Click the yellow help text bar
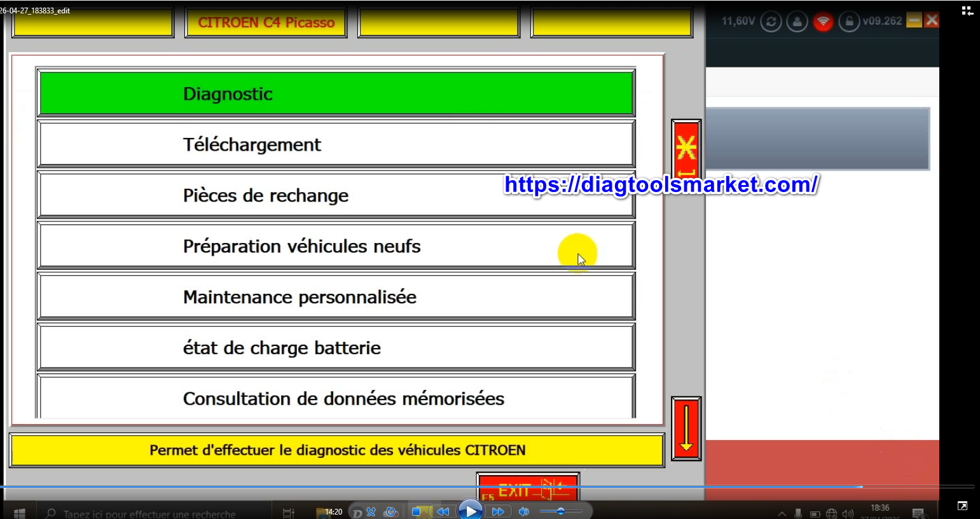 click(x=337, y=450)
